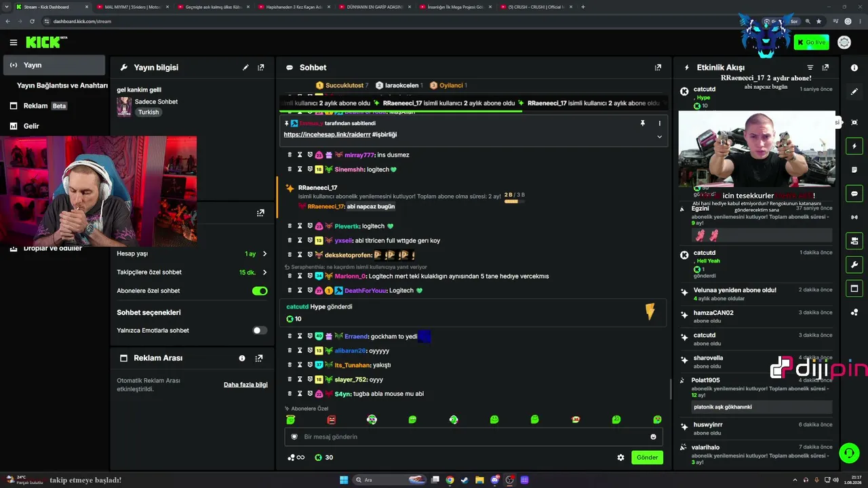The width and height of the screenshot is (868, 488).
Task: Switch to the CRUSH browser tab
Action: tap(536, 7)
